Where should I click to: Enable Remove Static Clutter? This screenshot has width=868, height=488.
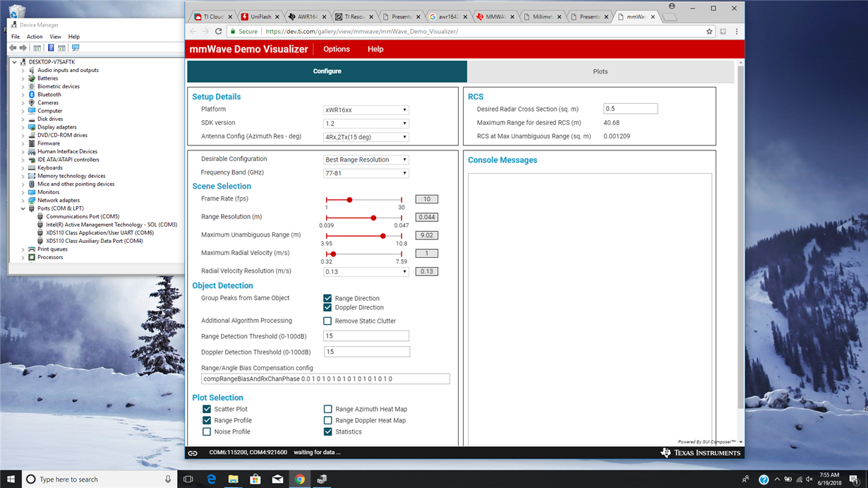[327, 321]
